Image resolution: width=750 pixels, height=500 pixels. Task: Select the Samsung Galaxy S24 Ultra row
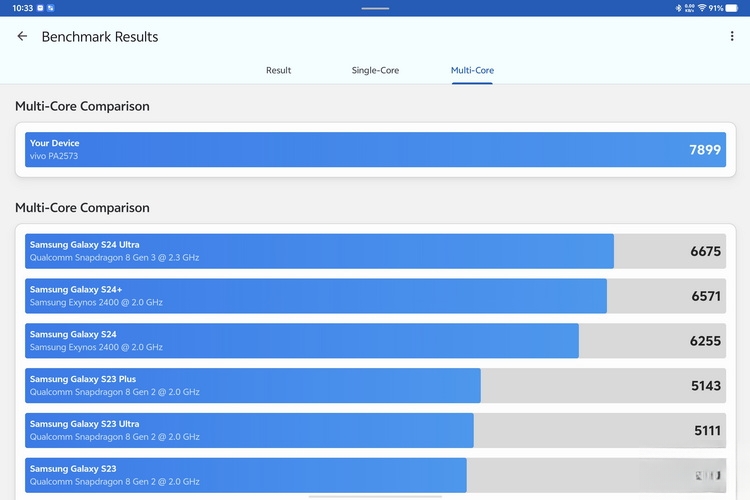pyautogui.click(x=375, y=251)
